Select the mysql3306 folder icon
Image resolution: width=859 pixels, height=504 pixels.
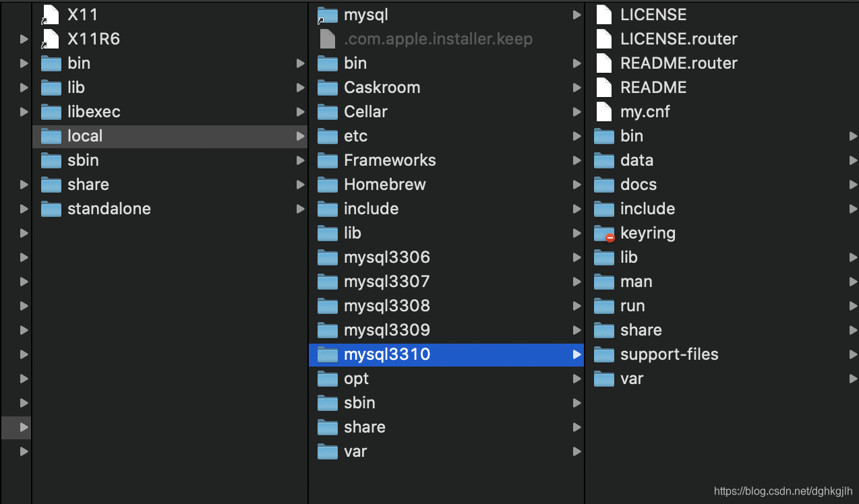pos(328,257)
